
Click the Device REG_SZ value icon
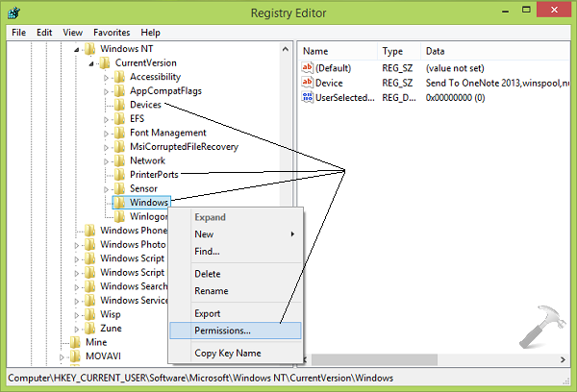click(x=308, y=84)
